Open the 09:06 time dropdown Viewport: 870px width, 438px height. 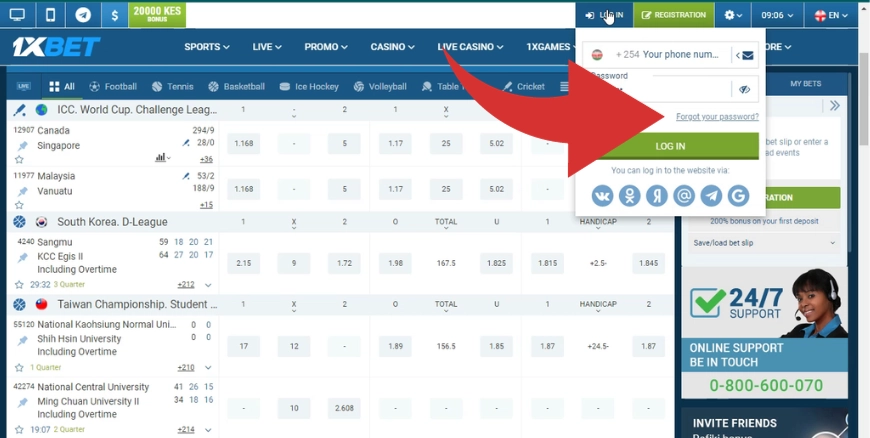(x=777, y=15)
